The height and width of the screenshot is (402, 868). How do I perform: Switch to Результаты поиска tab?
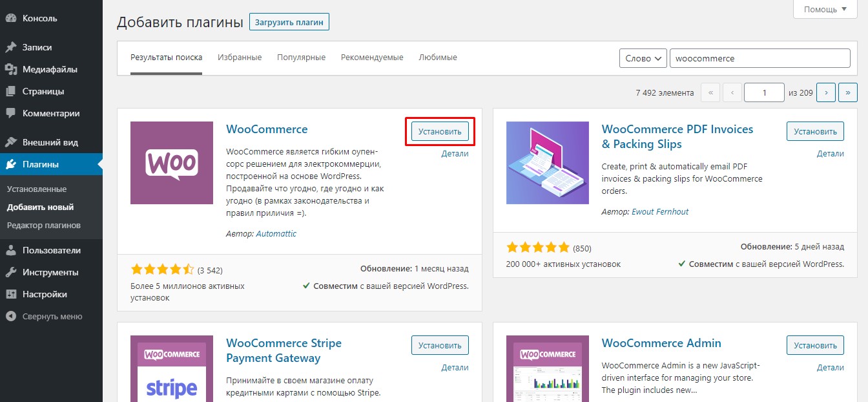[x=166, y=58]
